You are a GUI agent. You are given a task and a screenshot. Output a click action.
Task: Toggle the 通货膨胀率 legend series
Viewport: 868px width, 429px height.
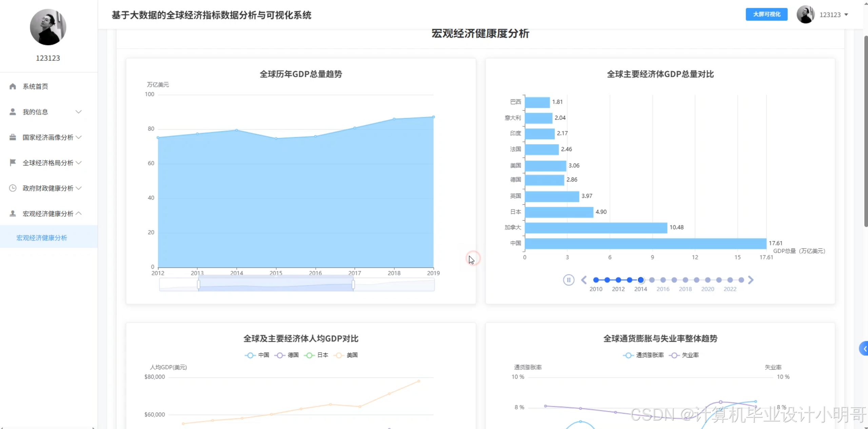coord(643,355)
